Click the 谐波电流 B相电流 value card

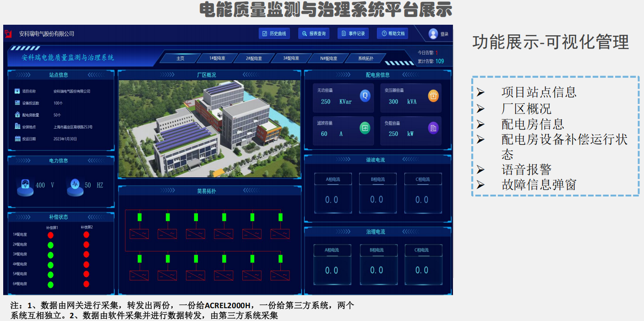pos(377,193)
